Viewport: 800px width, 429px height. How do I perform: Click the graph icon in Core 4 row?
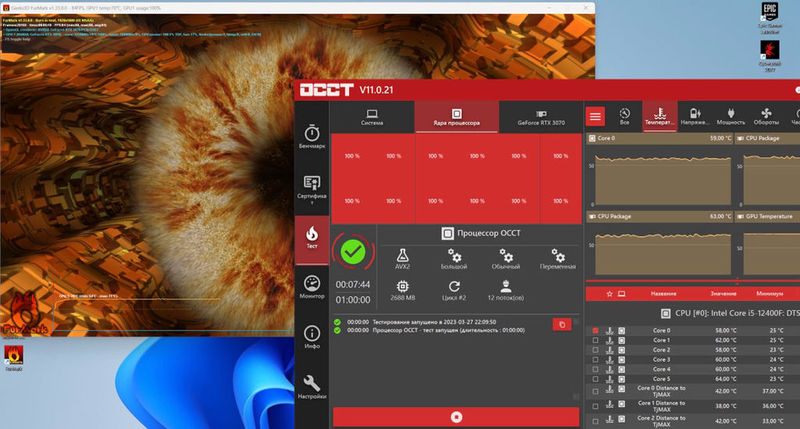point(609,369)
